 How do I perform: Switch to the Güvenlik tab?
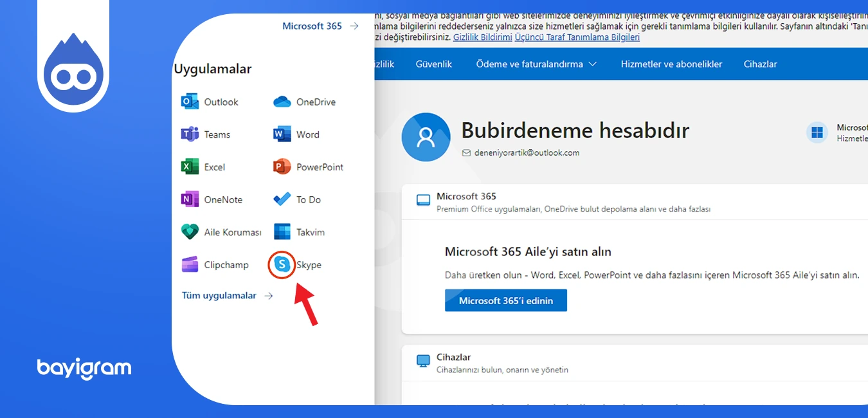pyautogui.click(x=434, y=64)
